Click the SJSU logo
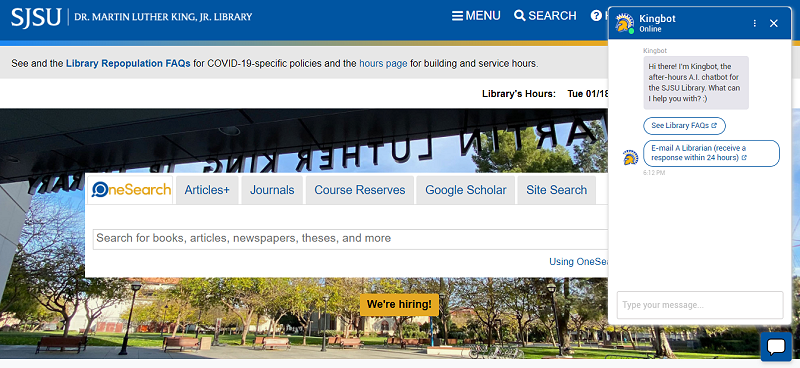Screen dimensions: 800x368 coord(36,17)
